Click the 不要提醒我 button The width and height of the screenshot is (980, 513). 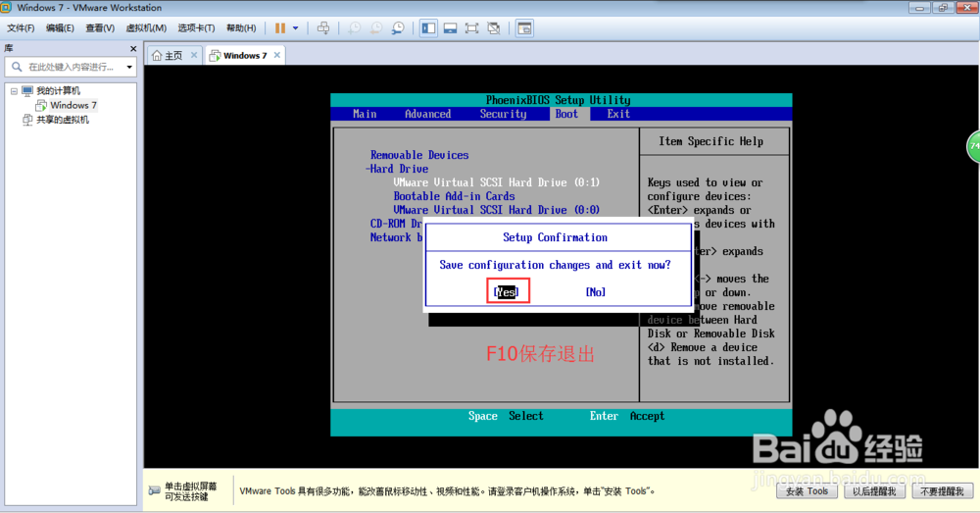942,491
